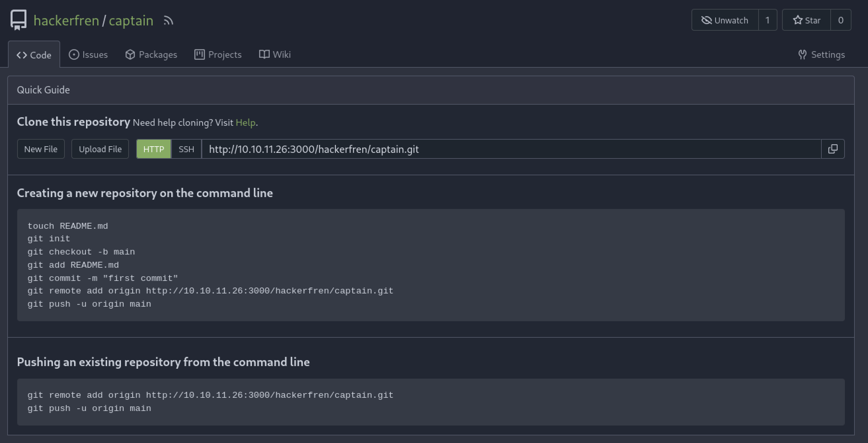Switch clone URL to SSH
This screenshot has height=443, width=868.
coord(186,149)
